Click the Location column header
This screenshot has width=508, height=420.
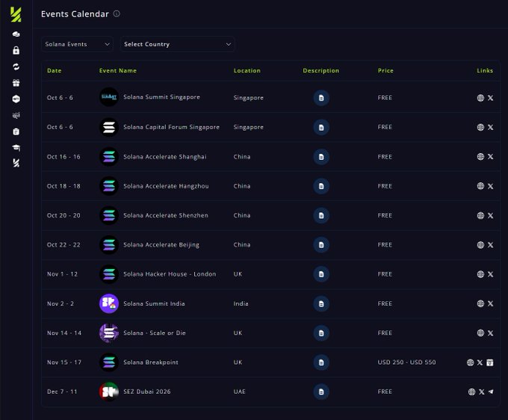[x=247, y=70]
